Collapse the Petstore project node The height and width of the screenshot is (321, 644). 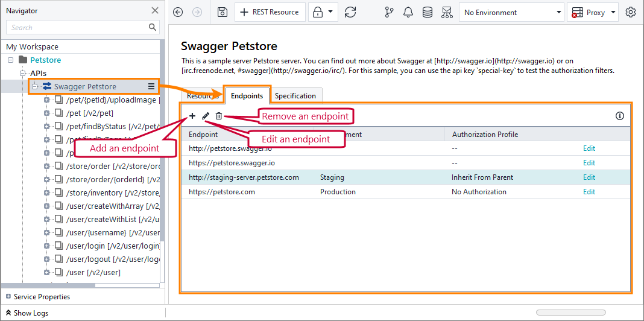point(11,60)
